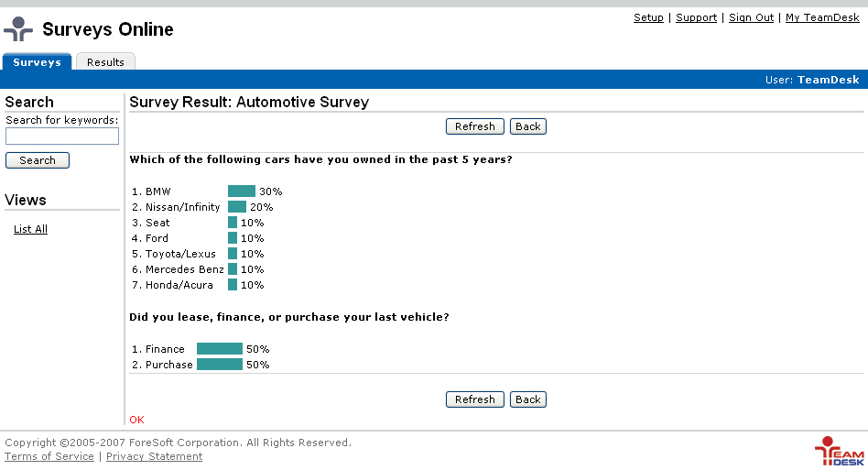Click the TeamDesk logo in footer
This screenshot has height=470, width=868.
click(839, 450)
